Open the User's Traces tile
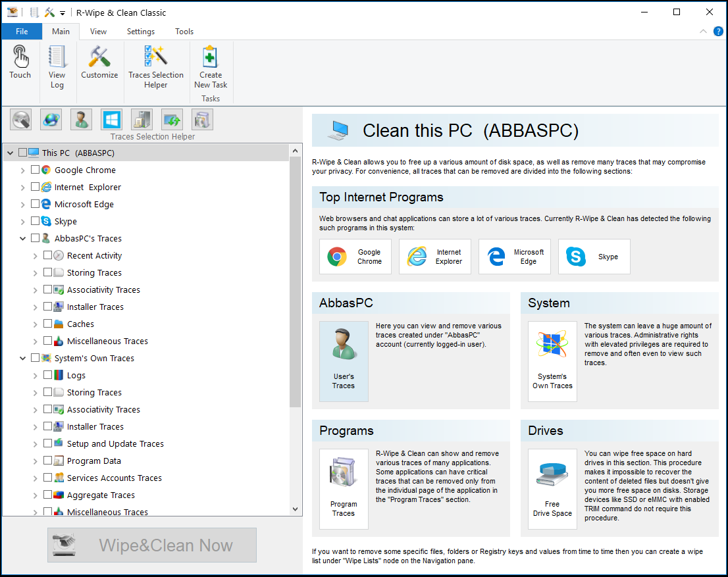Screen dimensions: 728x577 coord(344,361)
